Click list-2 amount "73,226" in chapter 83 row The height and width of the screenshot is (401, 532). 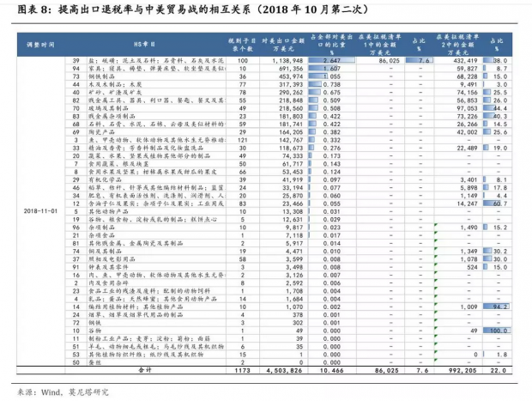pyautogui.click(x=467, y=116)
